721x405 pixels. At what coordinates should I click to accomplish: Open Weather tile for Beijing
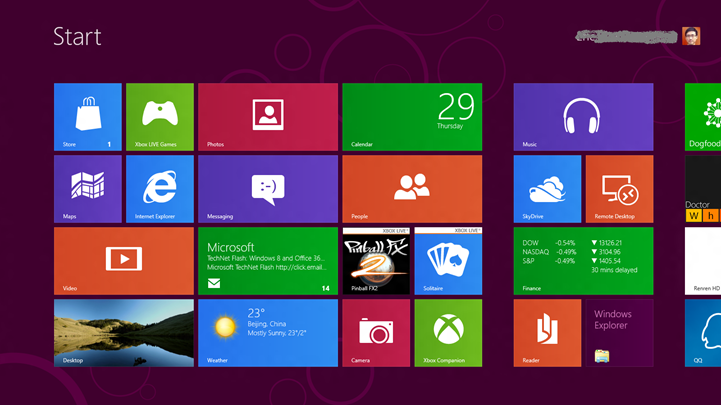[267, 332]
